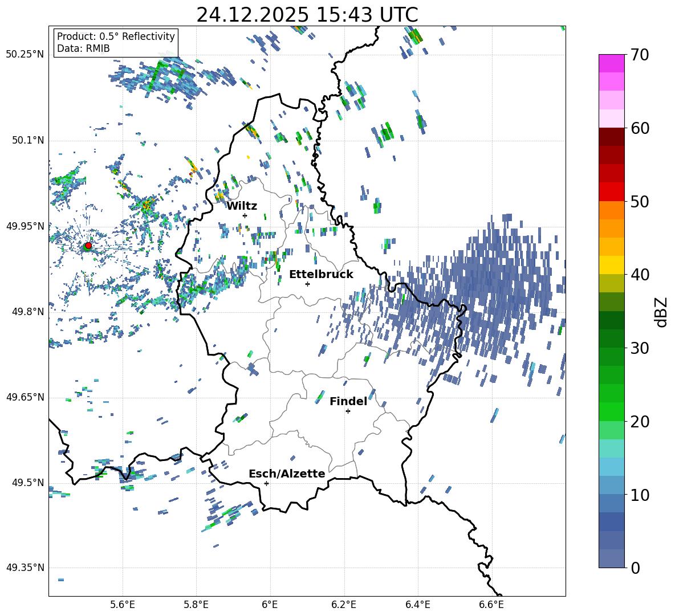Click the red radar site marker
675x616 pixels.
(88, 246)
